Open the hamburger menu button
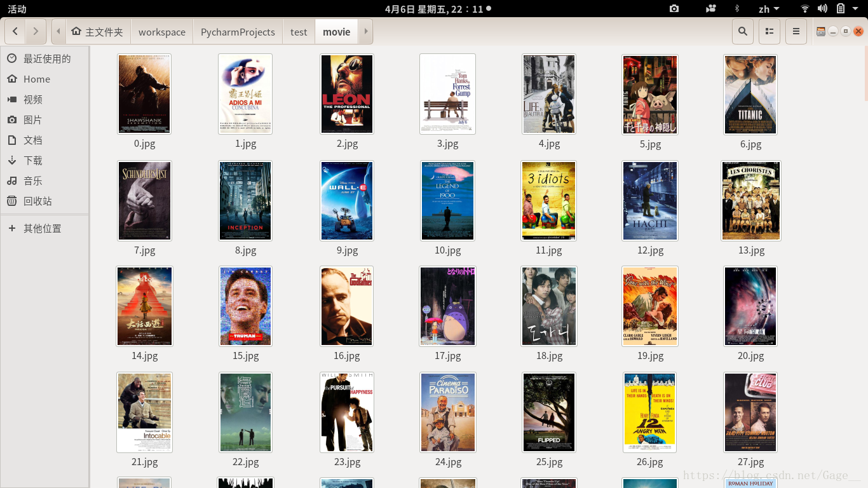The width and height of the screenshot is (868, 488). click(x=796, y=32)
